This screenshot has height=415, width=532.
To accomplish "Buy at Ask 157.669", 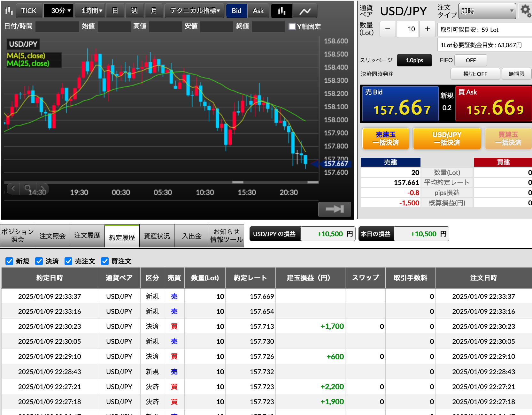I will point(494,104).
